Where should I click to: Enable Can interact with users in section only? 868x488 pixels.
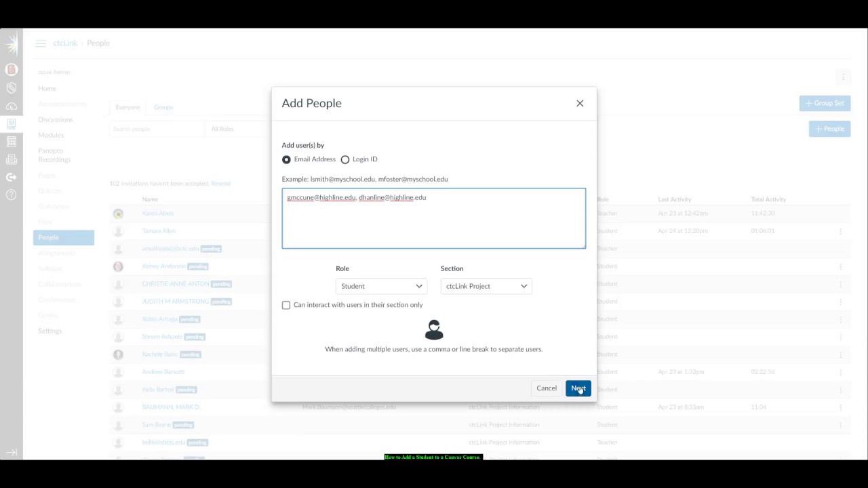(286, 305)
